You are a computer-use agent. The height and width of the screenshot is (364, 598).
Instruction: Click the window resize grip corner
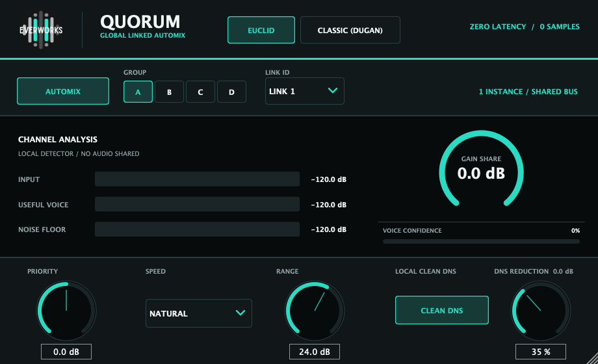(x=592, y=359)
